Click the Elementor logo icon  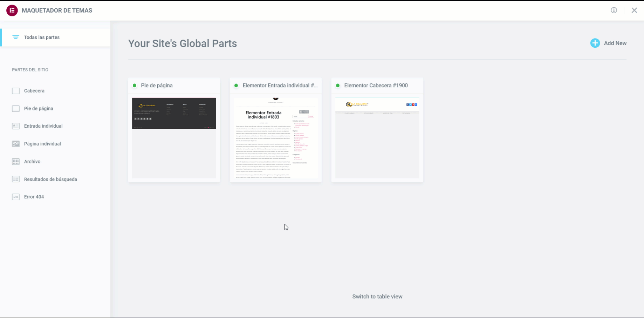tap(12, 11)
